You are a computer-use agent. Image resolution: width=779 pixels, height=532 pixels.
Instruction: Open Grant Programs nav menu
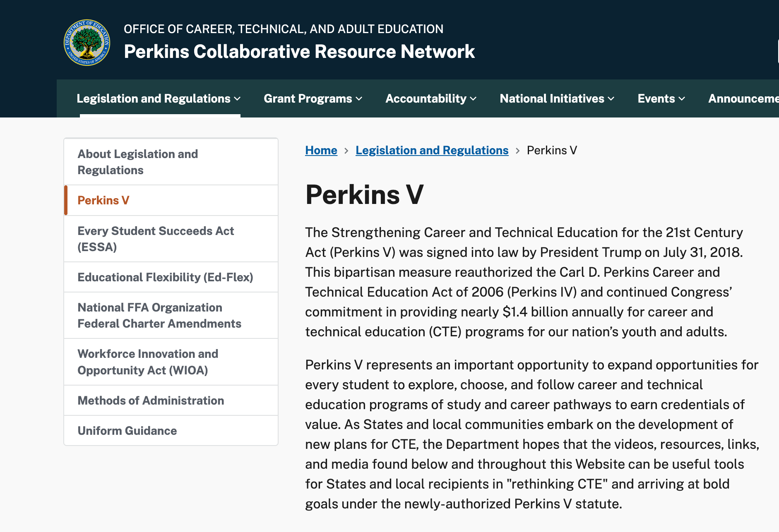coord(313,98)
